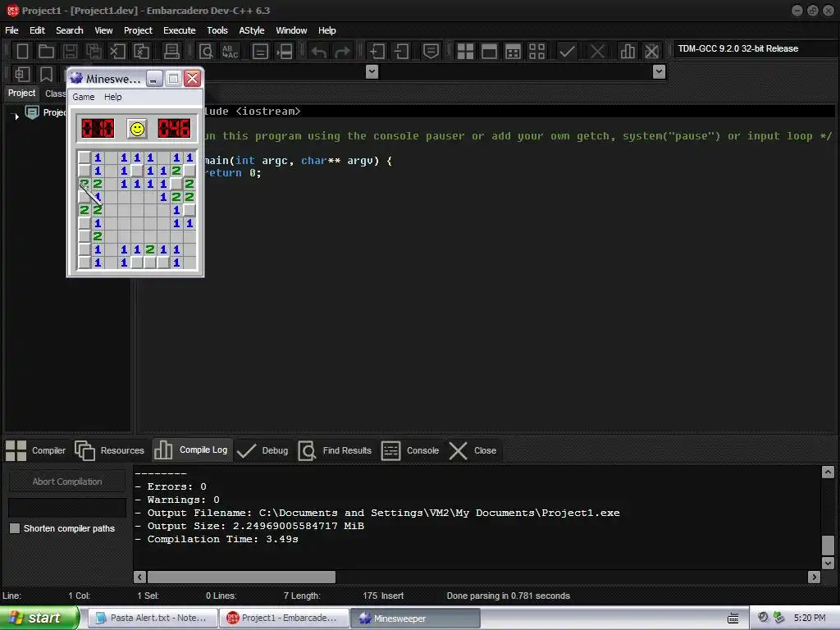Screen dimensions: 840x630
Task: Select the Project tab in left sidebar
Action: [x=21, y=94]
